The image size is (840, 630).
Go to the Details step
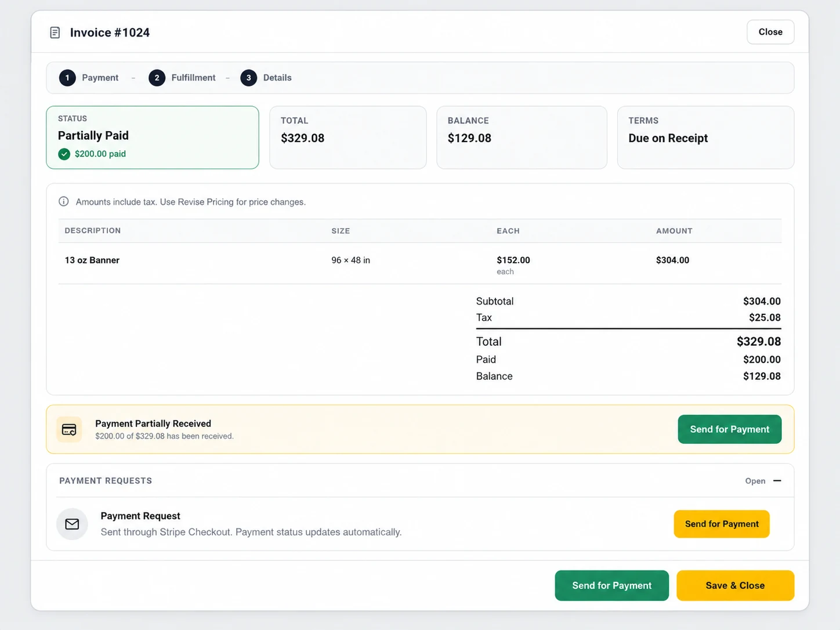266,78
